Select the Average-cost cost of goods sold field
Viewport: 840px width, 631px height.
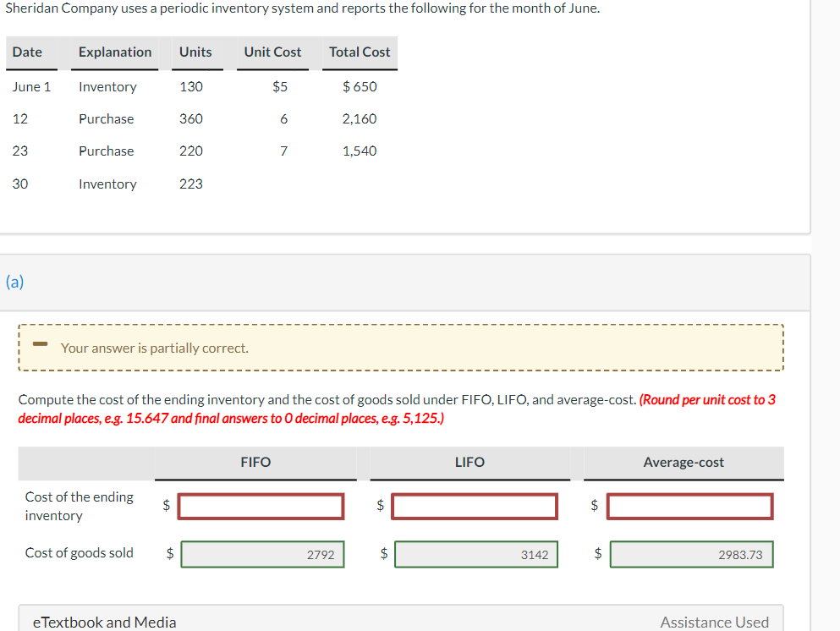[692, 554]
